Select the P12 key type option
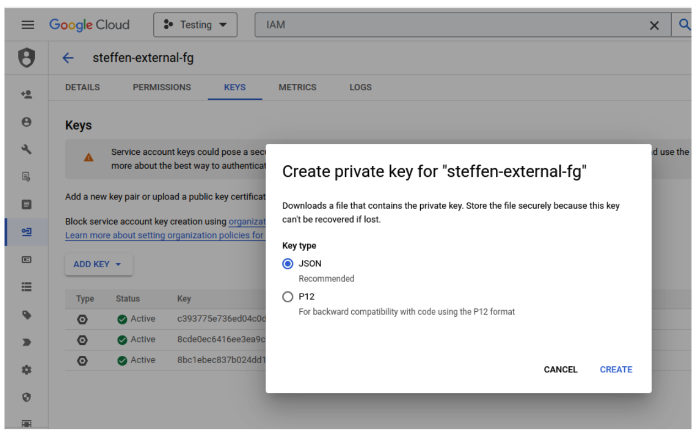Image resolution: width=697 pixels, height=438 pixels. pos(288,296)
